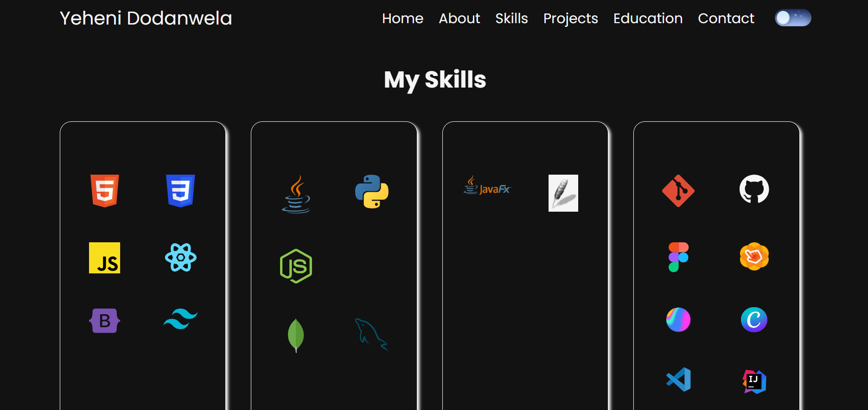Select the feather quill icon
868x410 pixels.
coord(563,193)
